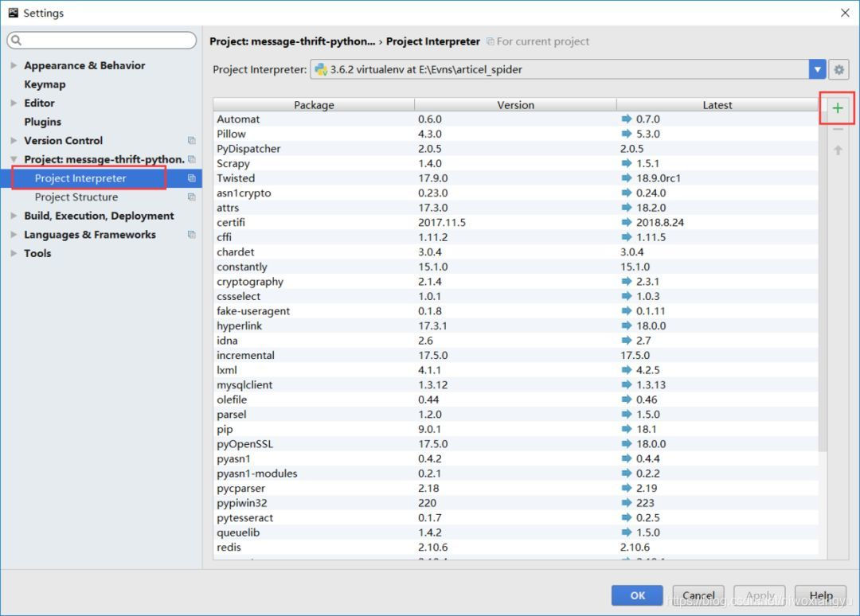Select the mysqlclient package row
Image resolution: width=860 pixels, height=616 pixels.
(515, 384)
